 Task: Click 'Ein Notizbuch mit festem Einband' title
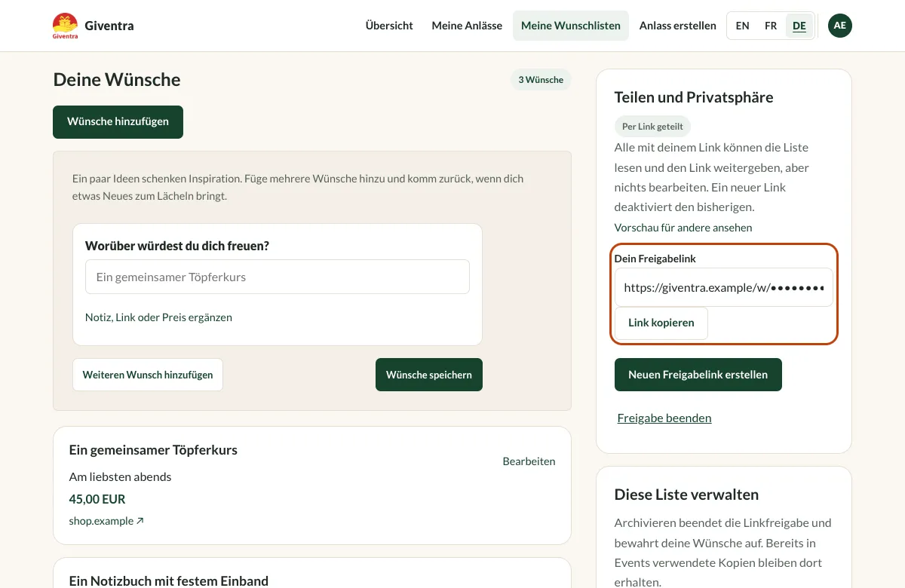click(169, 580)
